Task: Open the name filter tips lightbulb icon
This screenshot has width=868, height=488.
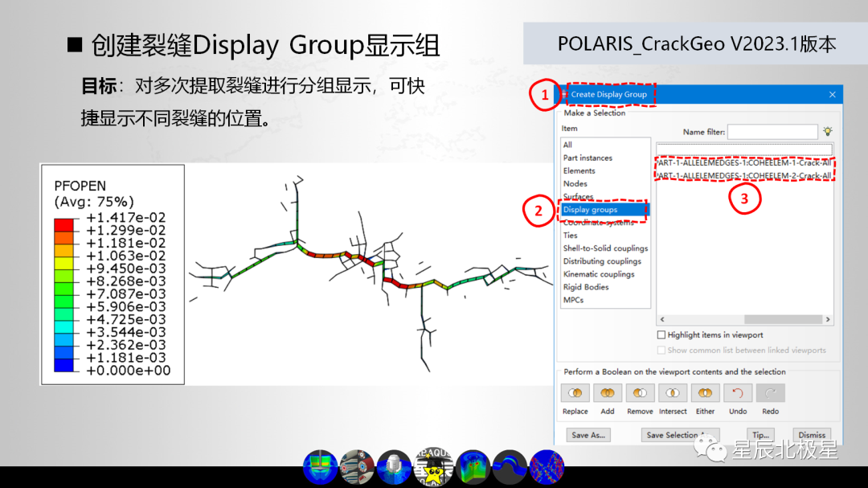Action: pyautogui.click(x=828, y=131)
